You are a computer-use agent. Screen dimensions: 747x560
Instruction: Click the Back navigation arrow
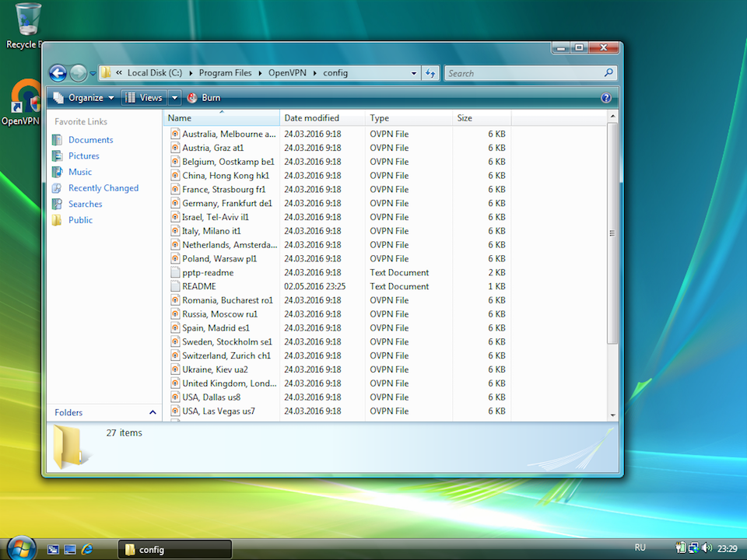pos(58,73)
